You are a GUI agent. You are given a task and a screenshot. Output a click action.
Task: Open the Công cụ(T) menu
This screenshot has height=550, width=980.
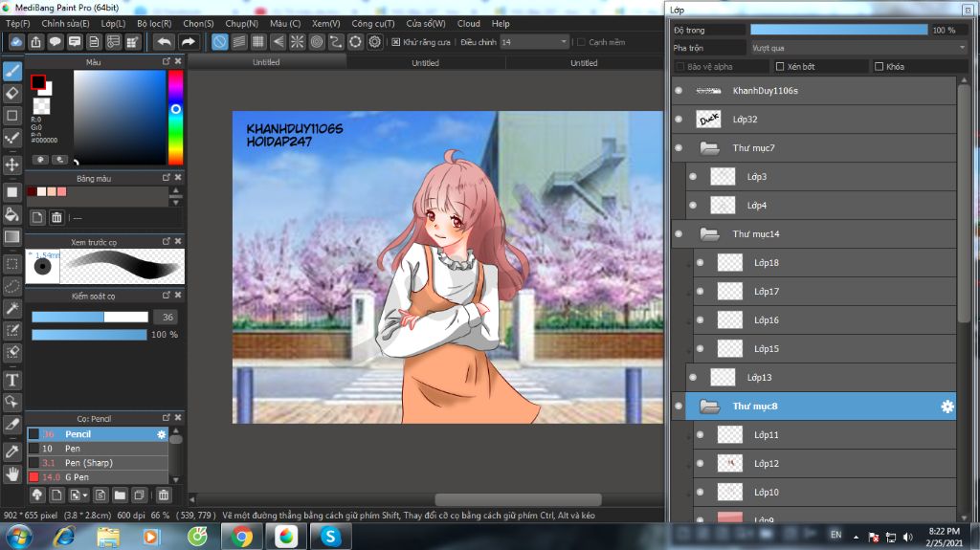(373, 23)
